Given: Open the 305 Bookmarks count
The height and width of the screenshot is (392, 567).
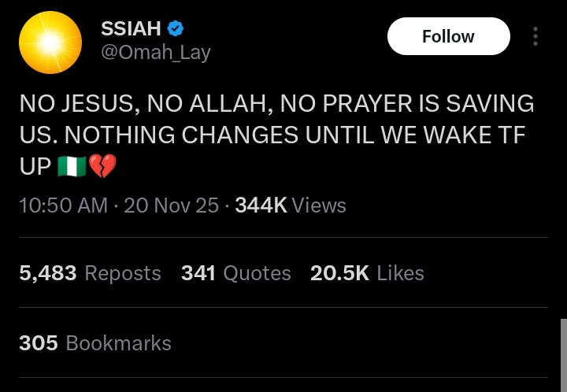Looking at the screenshot, I should click(94, 343).
